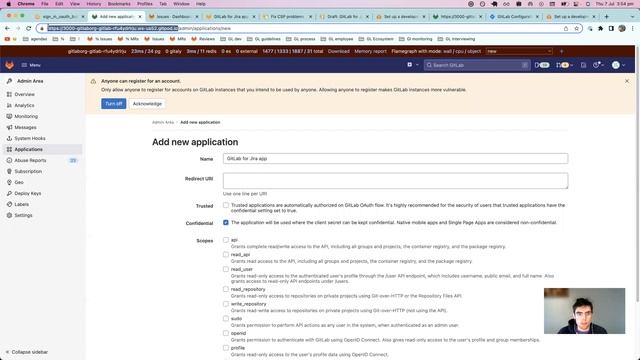Viewport: 640px width, 360px height.
Task: Click the Deploy Keys key icon
Action: point(9,193)
